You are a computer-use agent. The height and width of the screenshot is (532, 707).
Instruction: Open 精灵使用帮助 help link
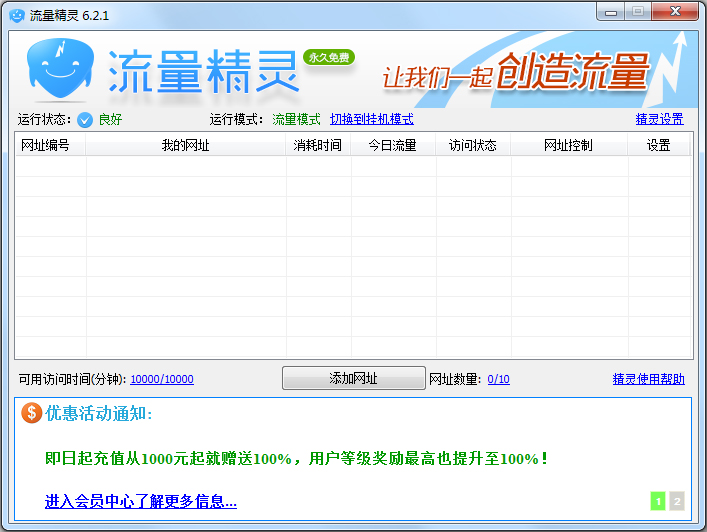(648, 379)
